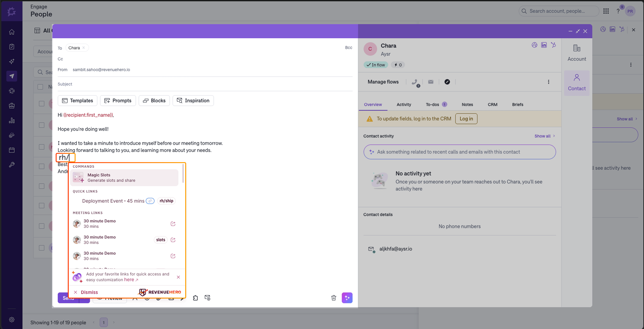The width and height of the screenshot is (644, 329).
Task: Click the link icon beside Deployment Event
Action: (x=150, y=201)
